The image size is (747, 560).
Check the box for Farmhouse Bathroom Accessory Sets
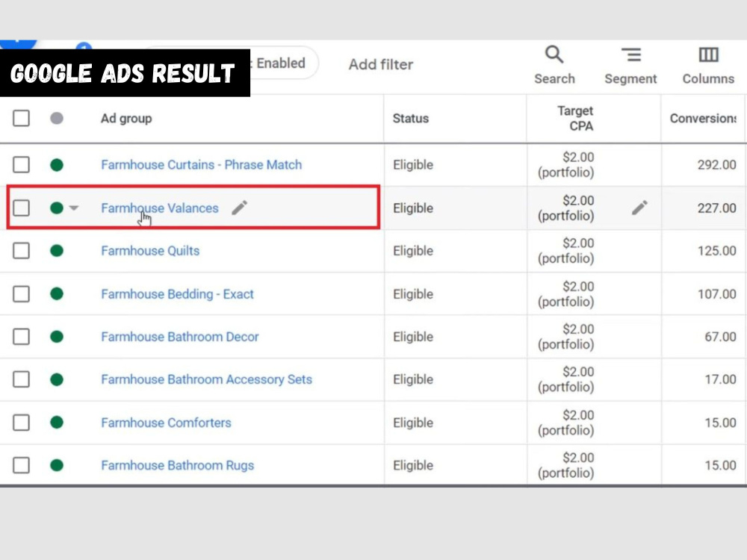pos(21,379)
